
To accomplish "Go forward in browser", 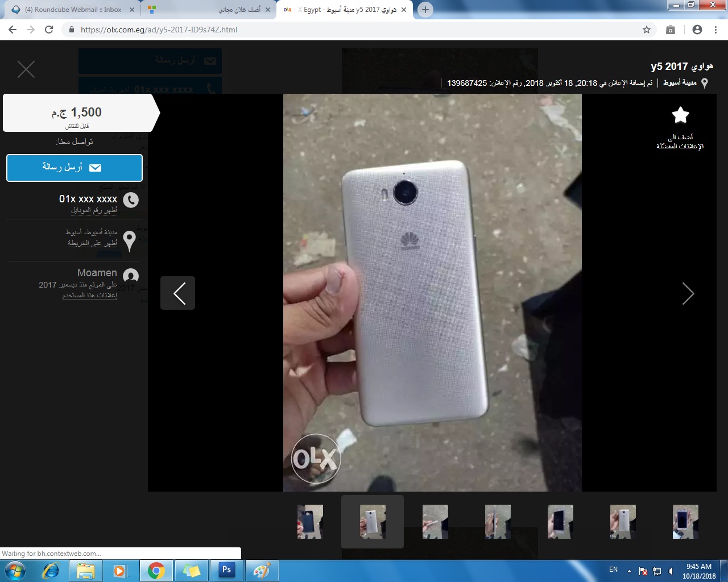I will pos(31,30).
